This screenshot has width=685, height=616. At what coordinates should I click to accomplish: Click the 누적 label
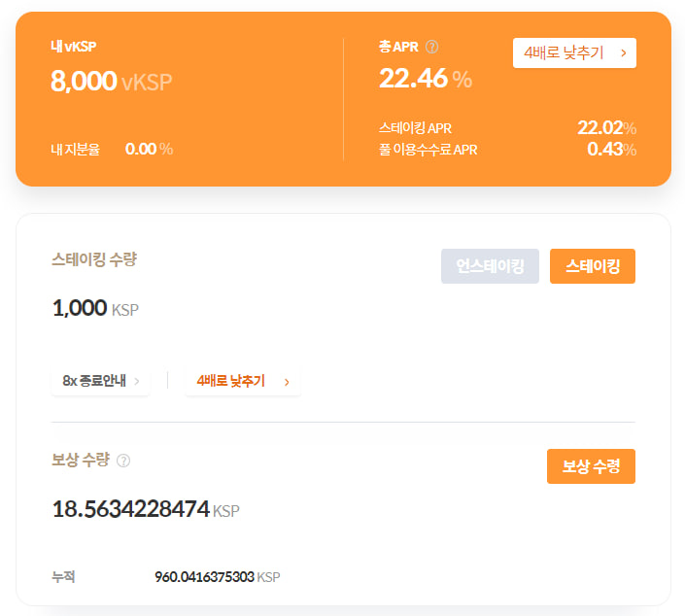coord(63,577)
